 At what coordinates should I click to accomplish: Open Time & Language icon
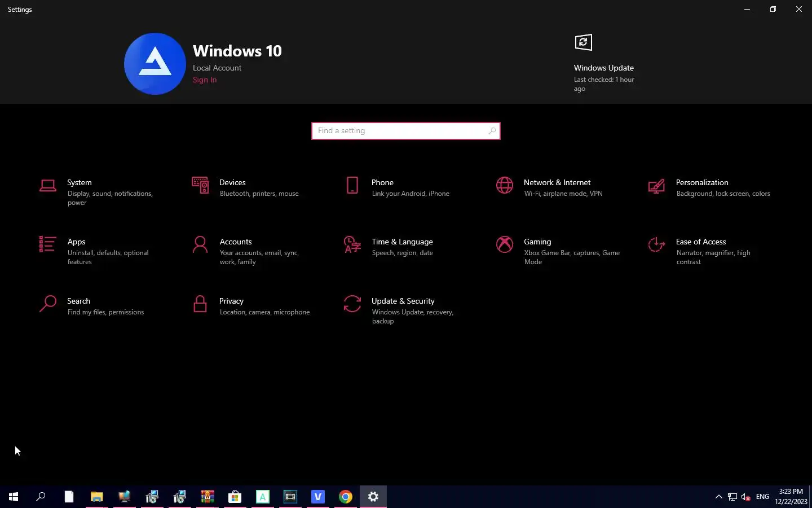pos(352,244)
